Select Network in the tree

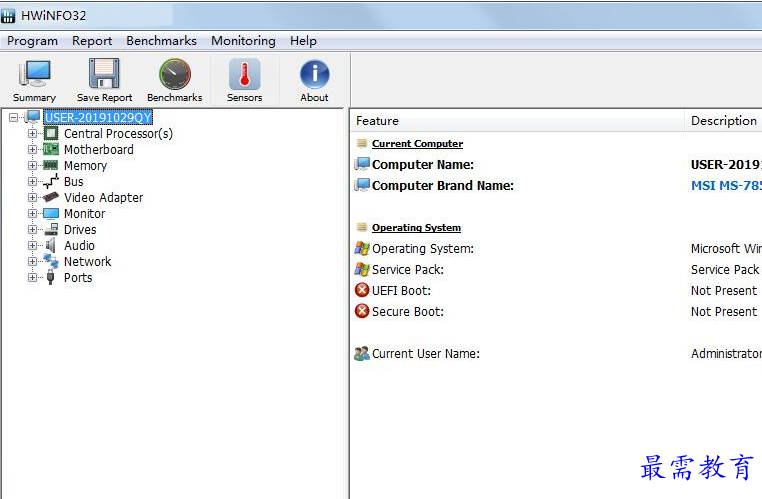coord(87,261)
